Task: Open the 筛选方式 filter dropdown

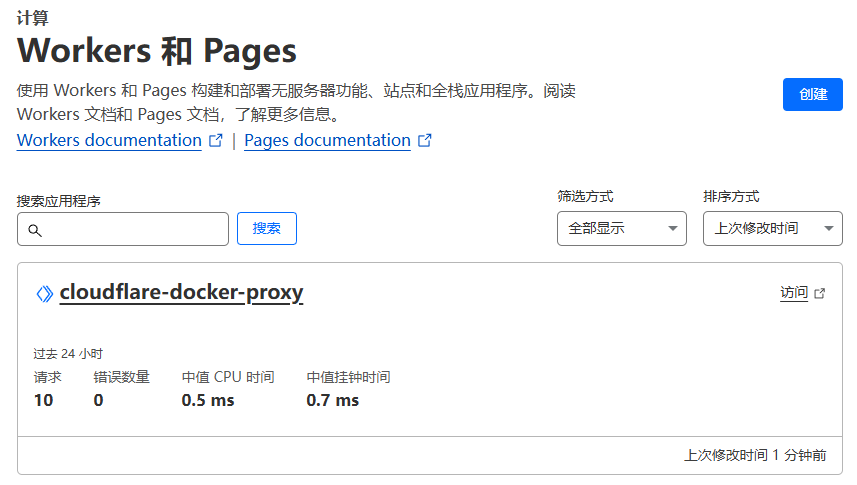Action: (x=621, y=229)
